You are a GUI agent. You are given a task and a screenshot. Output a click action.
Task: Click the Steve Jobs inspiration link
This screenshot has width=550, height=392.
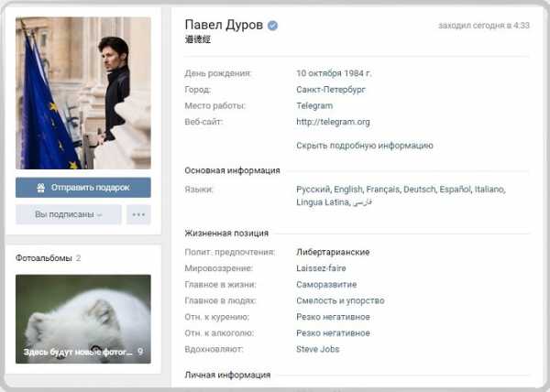317,349
